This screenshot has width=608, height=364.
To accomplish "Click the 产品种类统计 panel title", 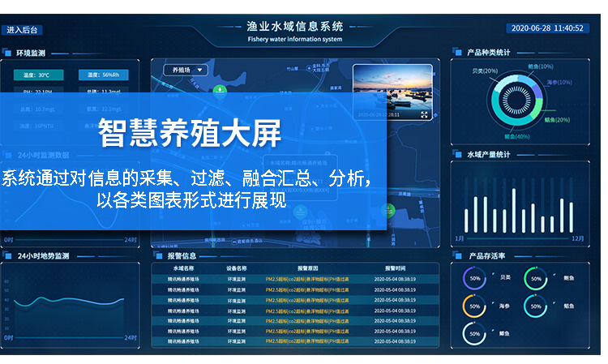I will click(x=489, y=53).
